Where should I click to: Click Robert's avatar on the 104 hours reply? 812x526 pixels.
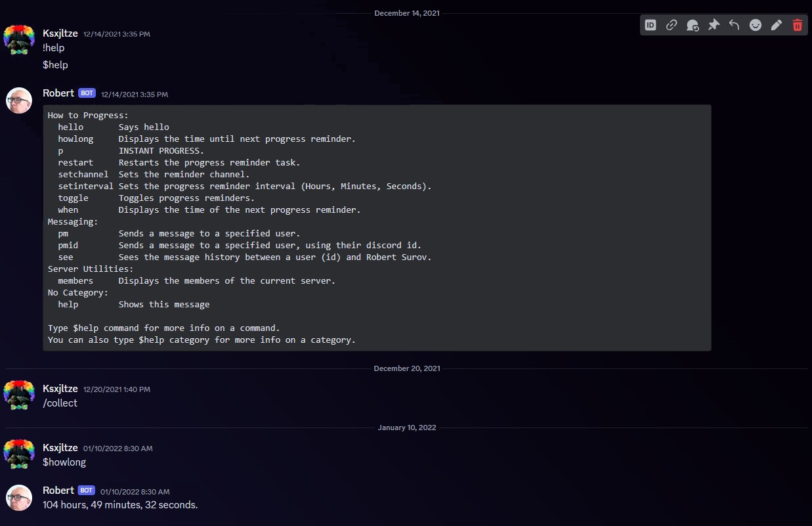click(19, 498)
